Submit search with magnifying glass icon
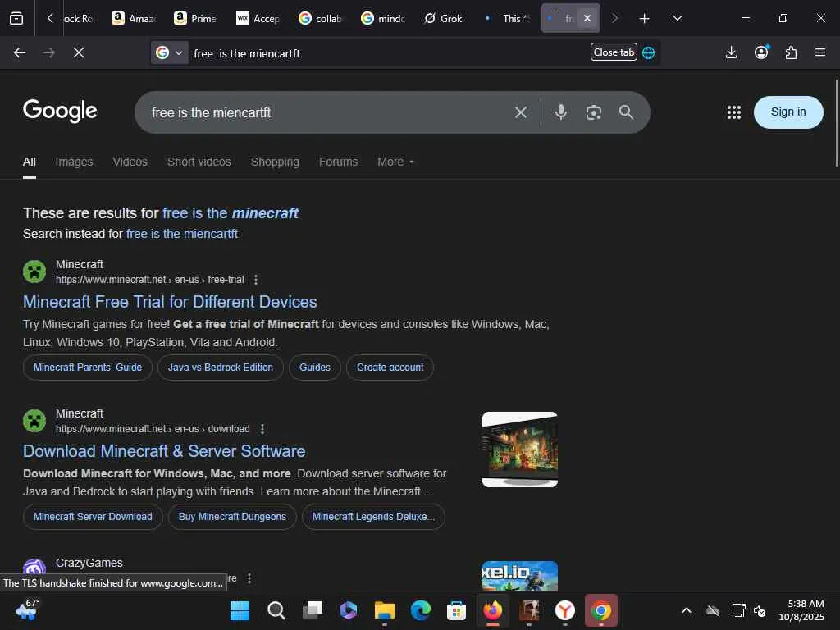This screenshot has width=840, height=630. click(x=626, y=112)
